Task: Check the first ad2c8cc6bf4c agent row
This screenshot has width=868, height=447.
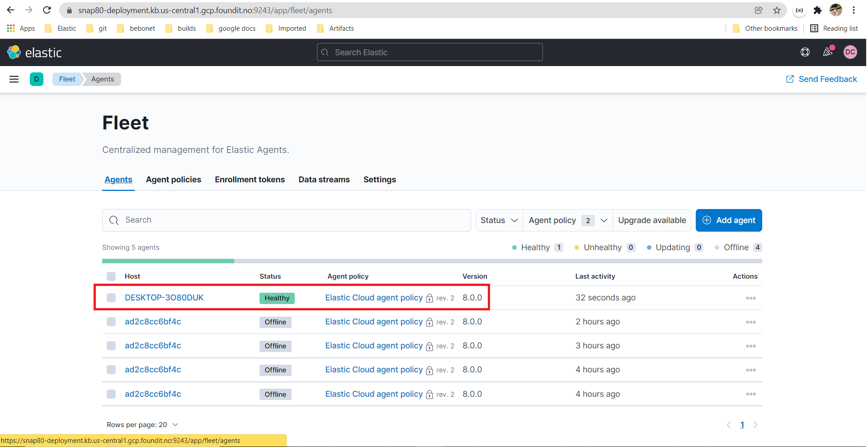Action: click(111, 322)
